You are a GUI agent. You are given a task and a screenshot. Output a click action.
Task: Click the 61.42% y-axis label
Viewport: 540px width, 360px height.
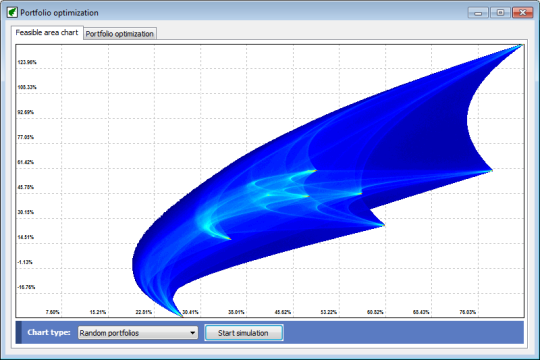tap(26, 162)
